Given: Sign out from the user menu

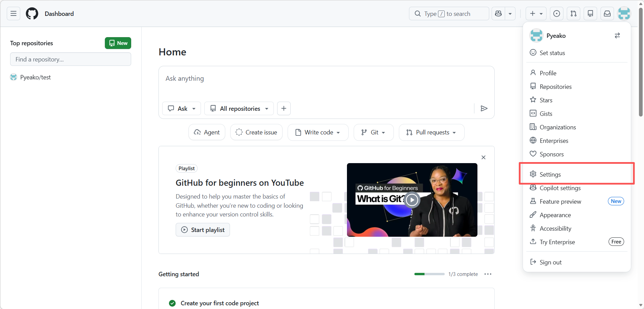Looking at the screenshot, I should pos(577,262).
